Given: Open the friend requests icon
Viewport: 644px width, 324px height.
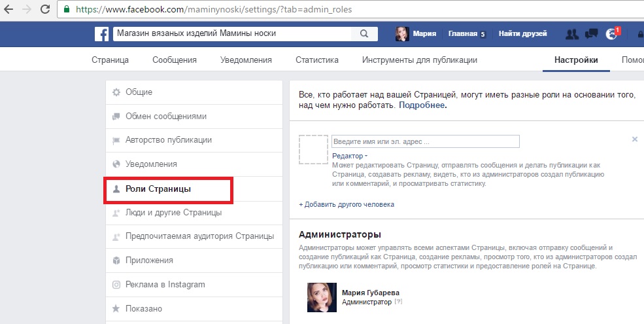Looking at the screenshot, I should click(x=572, y=34).
